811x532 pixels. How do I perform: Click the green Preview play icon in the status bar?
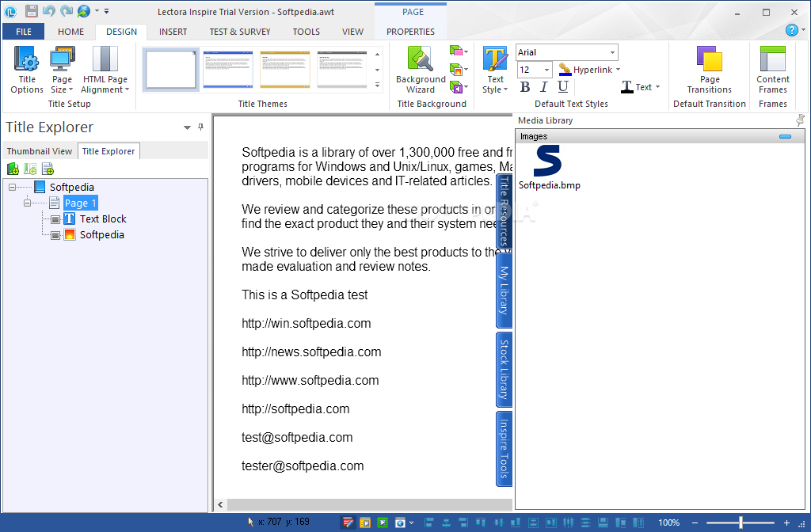coord(383,522)
